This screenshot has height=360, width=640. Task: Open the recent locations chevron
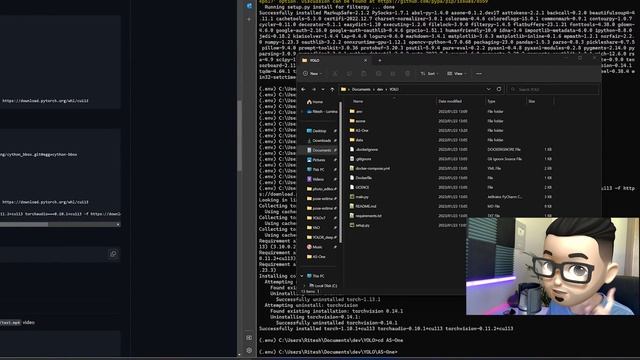pyautogui.click(x=323, y=89)
